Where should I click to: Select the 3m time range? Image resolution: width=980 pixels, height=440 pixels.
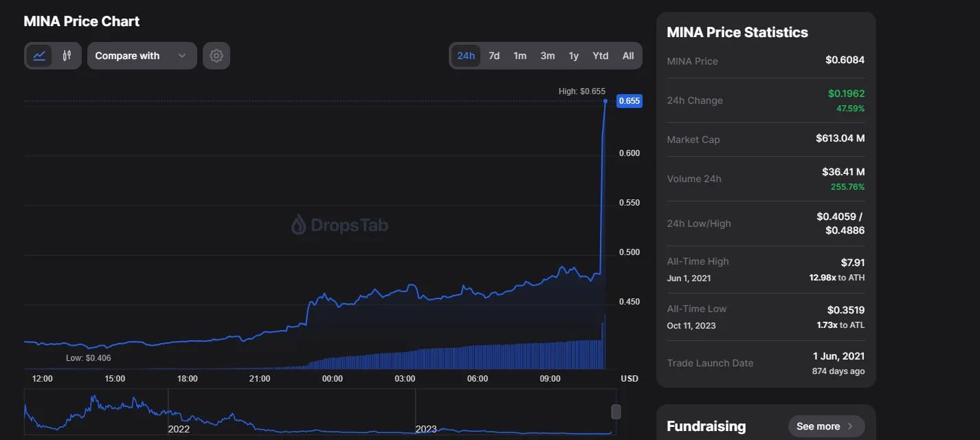click(548, 56)
